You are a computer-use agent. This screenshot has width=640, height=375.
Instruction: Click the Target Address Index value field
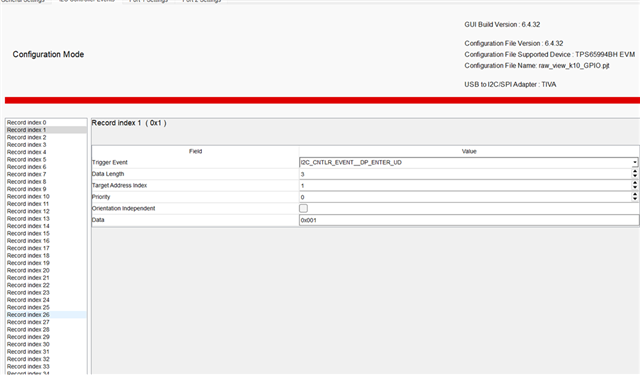(x=465, y=185)
